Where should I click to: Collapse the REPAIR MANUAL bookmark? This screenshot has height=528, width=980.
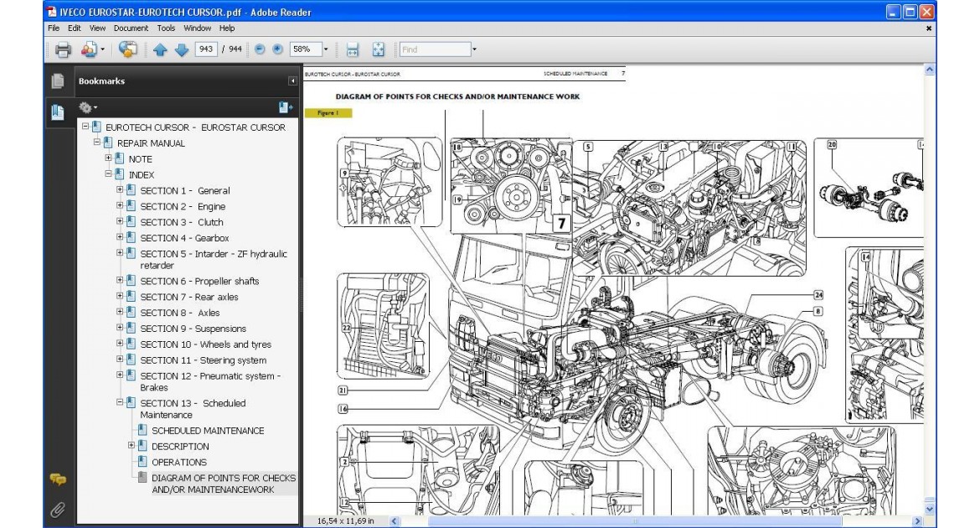[97, 142]
